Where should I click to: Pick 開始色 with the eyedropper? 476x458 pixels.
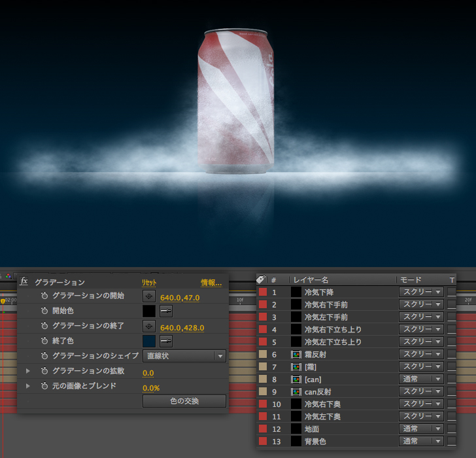[166, 311]
